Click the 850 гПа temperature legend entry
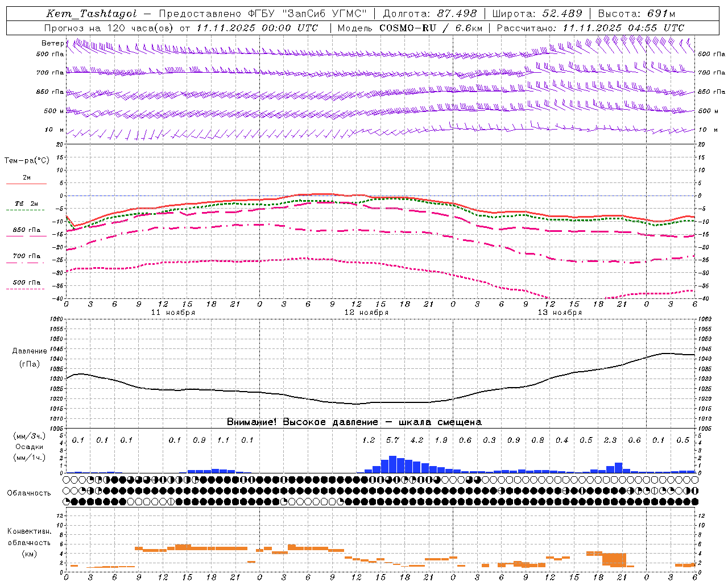 (x=27, y=230)
